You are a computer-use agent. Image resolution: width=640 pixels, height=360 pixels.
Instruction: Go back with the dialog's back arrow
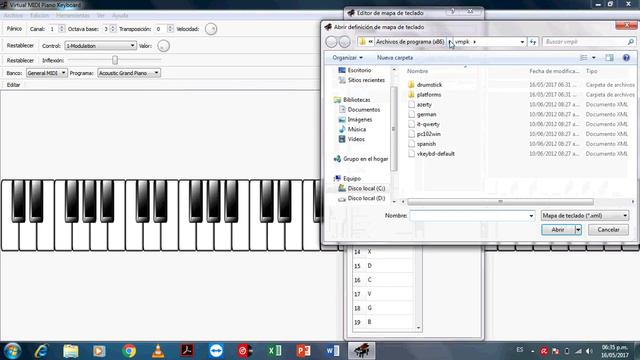(x=331, y=42)
